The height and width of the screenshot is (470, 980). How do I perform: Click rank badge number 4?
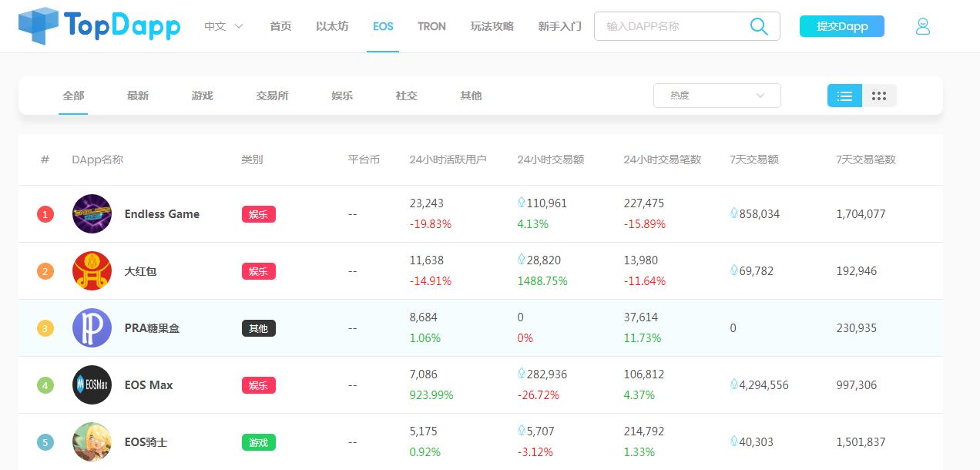click(45, 385)
